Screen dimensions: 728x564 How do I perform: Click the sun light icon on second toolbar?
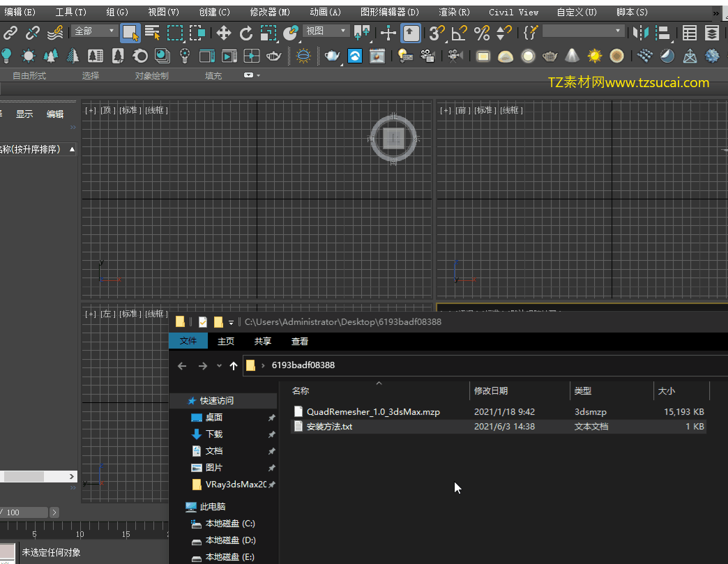tap(29, 56)
